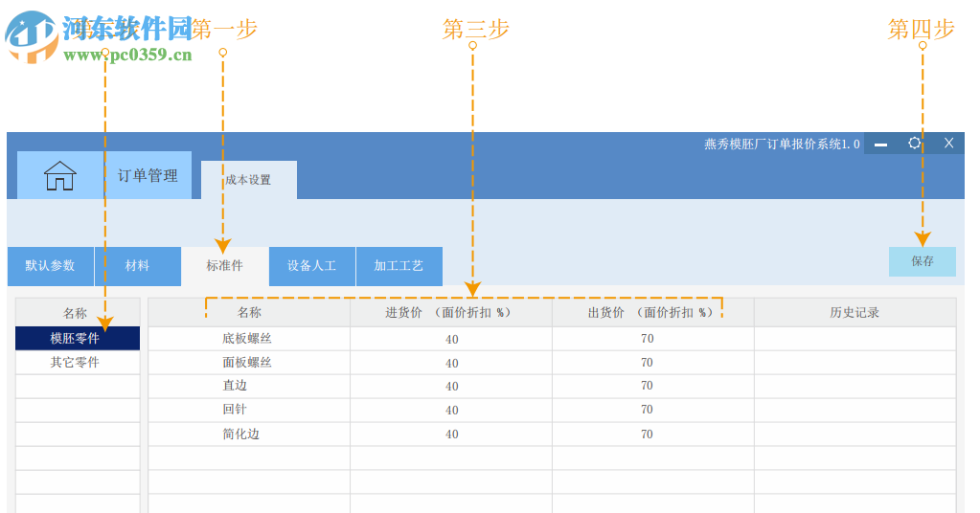Edit 进货价 value 40 for 简化边

coord(450,434)
